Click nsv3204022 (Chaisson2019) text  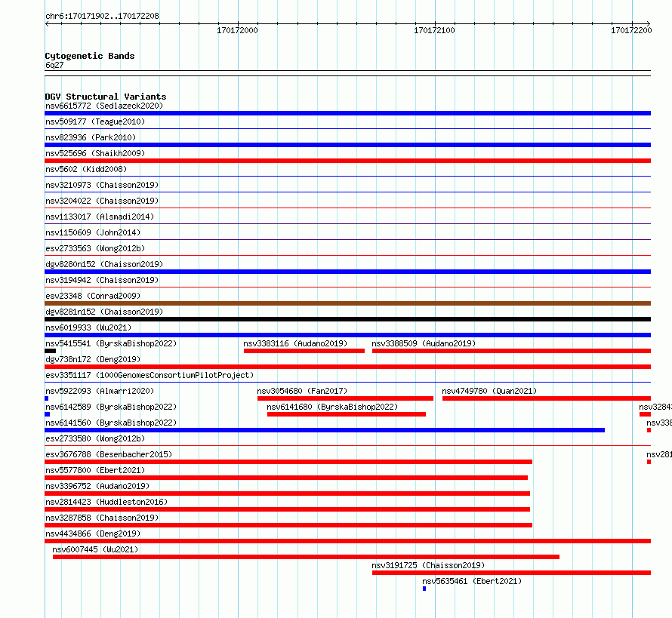click(102, 201)
